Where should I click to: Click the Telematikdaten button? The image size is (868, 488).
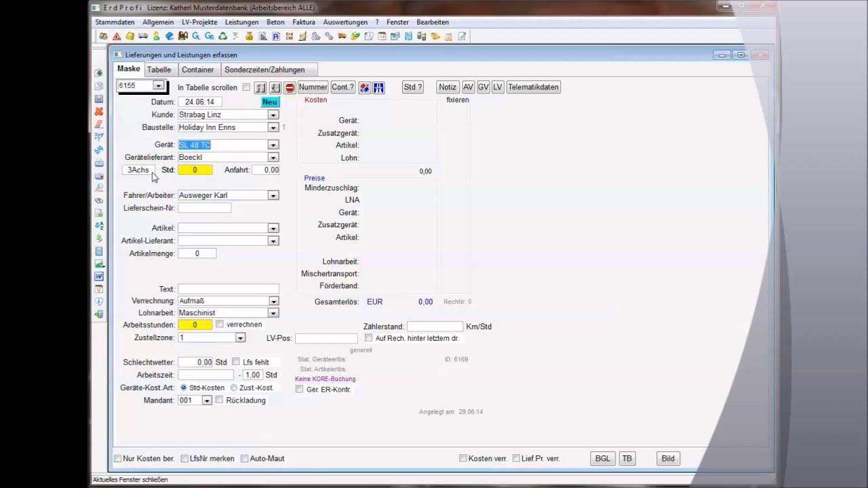point(533,87)
